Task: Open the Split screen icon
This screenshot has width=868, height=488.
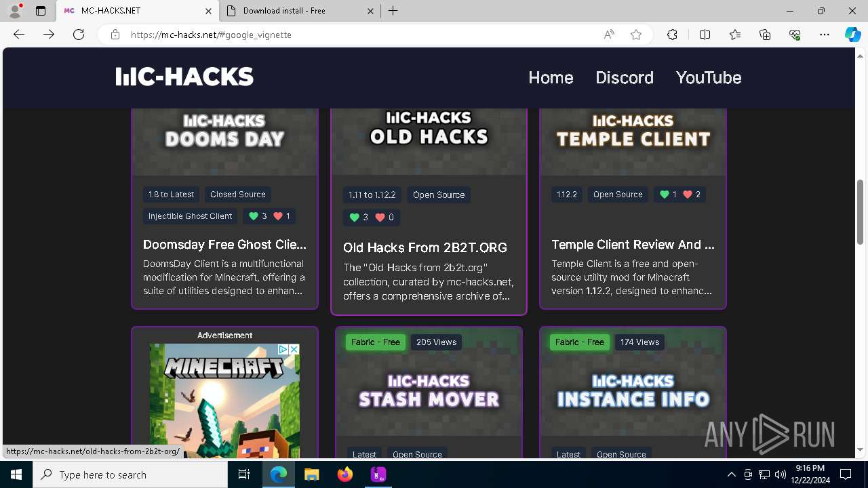Action: pos(705,35)
